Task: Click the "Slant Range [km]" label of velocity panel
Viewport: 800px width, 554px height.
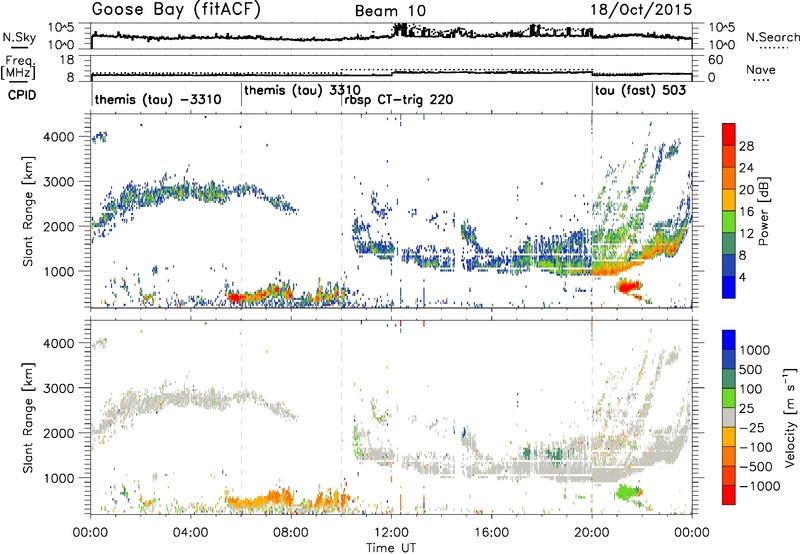Action: tap(28, 418)
